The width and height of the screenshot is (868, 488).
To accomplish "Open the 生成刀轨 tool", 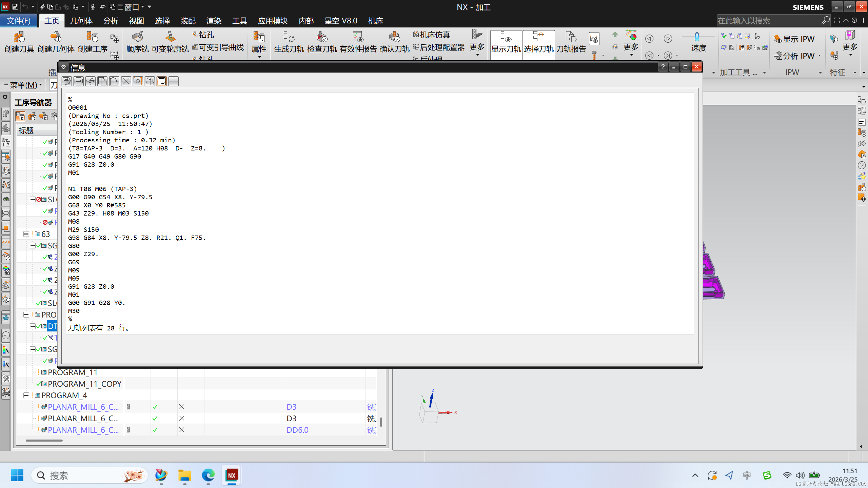I will 289,42.
